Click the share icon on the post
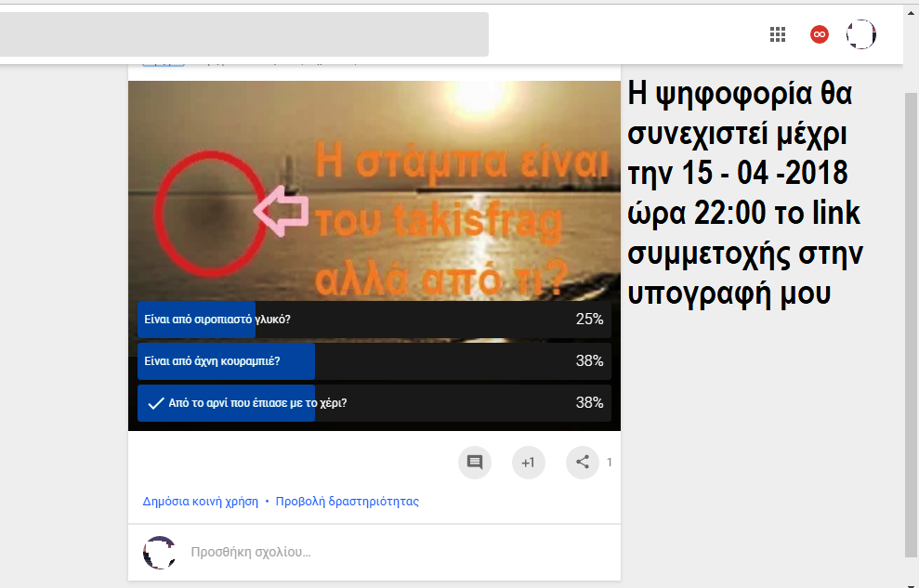919x588 pixels. coord(583,463)
